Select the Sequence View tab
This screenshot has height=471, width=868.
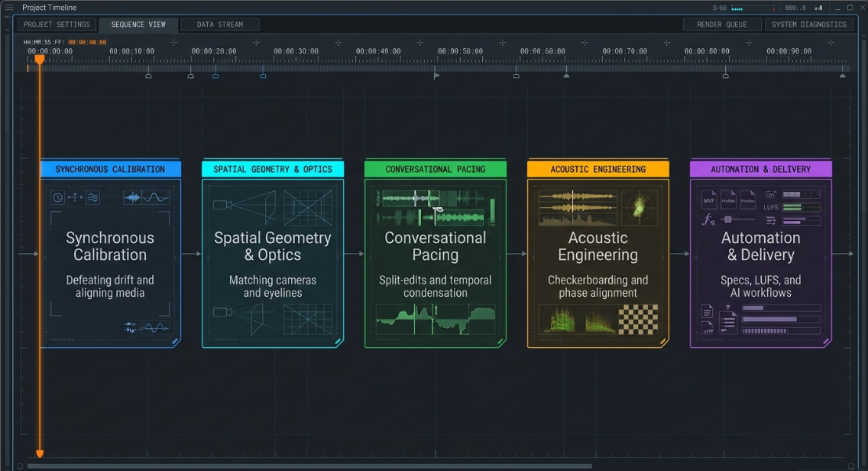point(138,24)
